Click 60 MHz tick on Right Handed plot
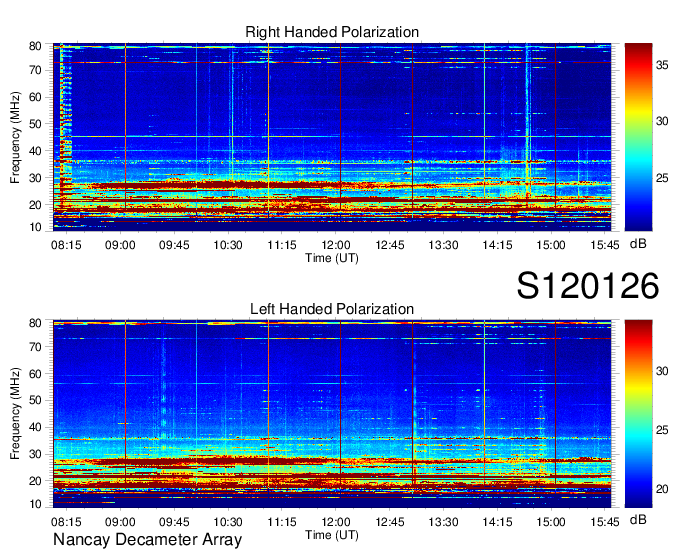Viewport: 680px width, 552px height. pos(35,97)
